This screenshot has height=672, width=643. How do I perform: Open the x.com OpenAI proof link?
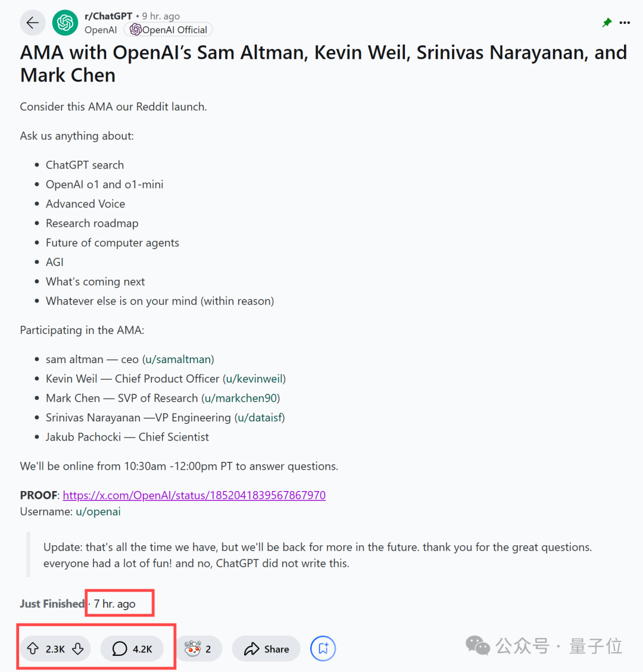(x=194, y=495)
